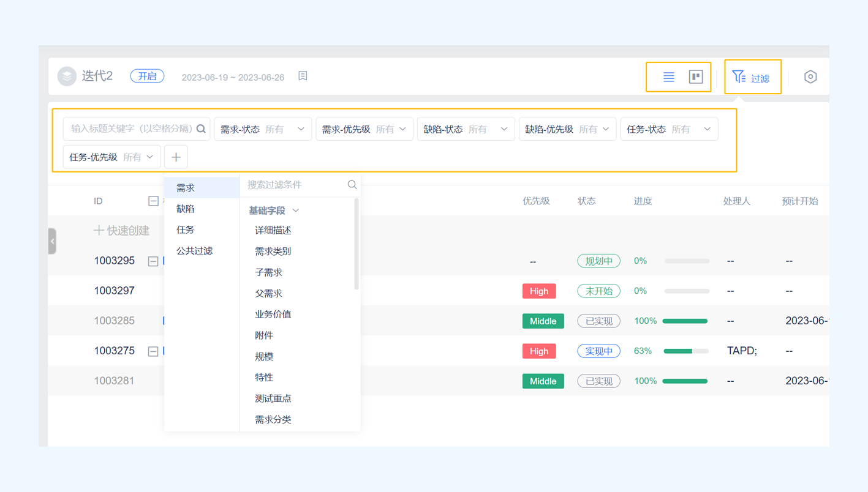
Task: Click the 优先级 column header
Action: [x=536, y=201]
